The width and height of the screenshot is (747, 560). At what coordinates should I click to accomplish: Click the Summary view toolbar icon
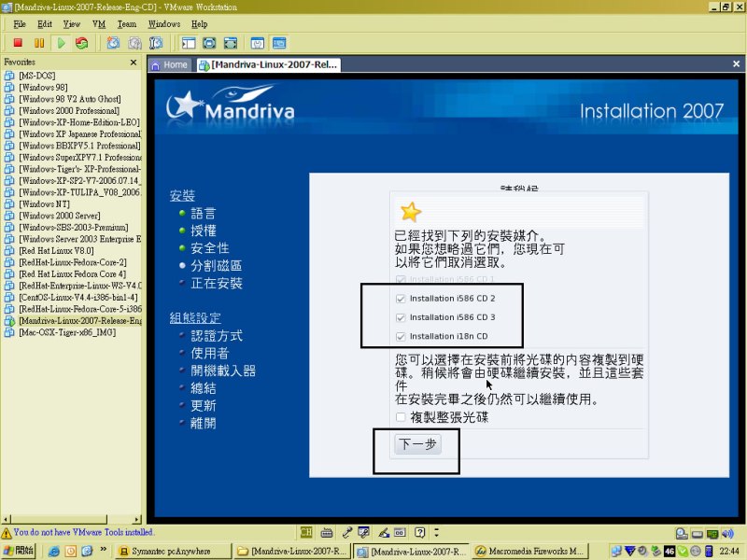258,43
